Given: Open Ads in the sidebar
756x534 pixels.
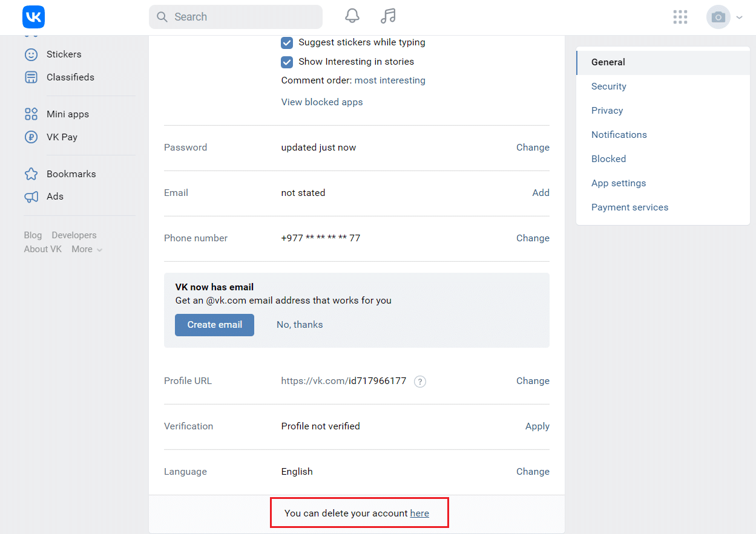Looking at the screenshot, I should [55, 197].
